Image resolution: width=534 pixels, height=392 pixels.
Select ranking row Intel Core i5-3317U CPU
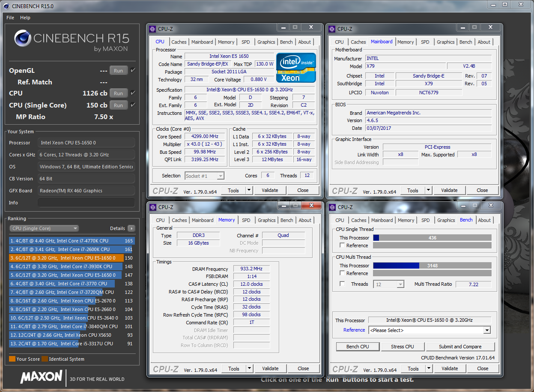coord(72,344)
